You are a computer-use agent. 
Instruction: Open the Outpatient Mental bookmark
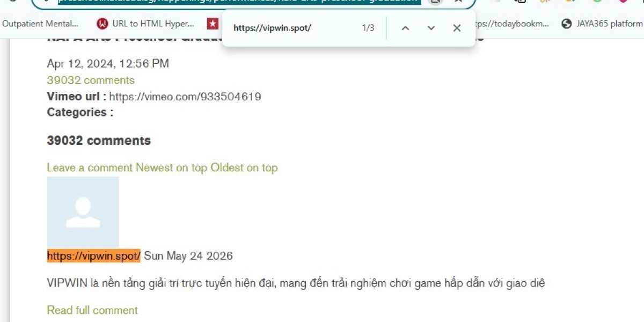(40, 24)
